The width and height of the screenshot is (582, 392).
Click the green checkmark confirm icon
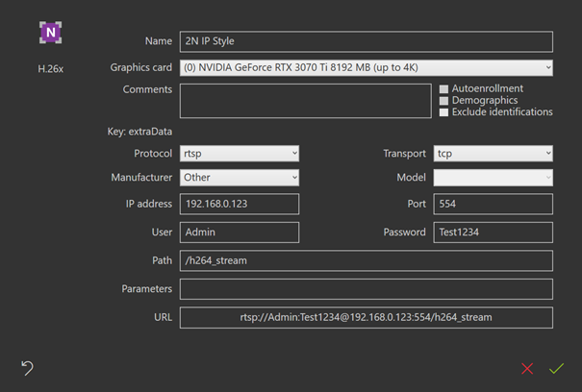tap(556, 368)
